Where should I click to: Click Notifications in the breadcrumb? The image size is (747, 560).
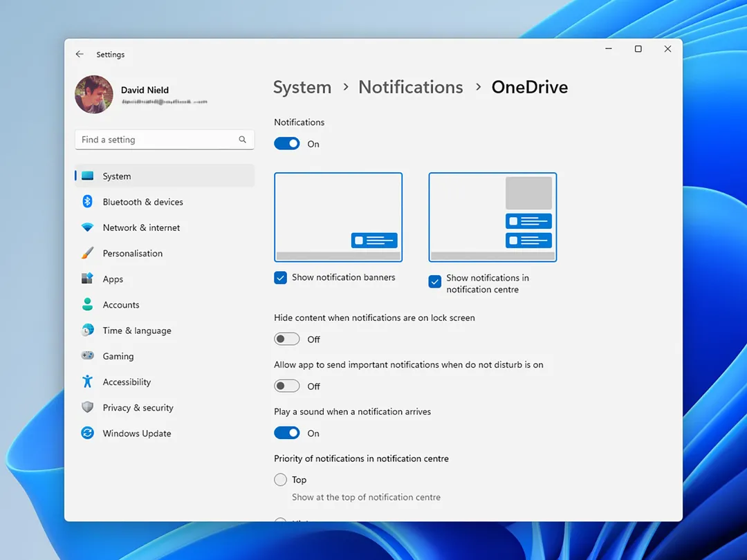coord(411,87)
